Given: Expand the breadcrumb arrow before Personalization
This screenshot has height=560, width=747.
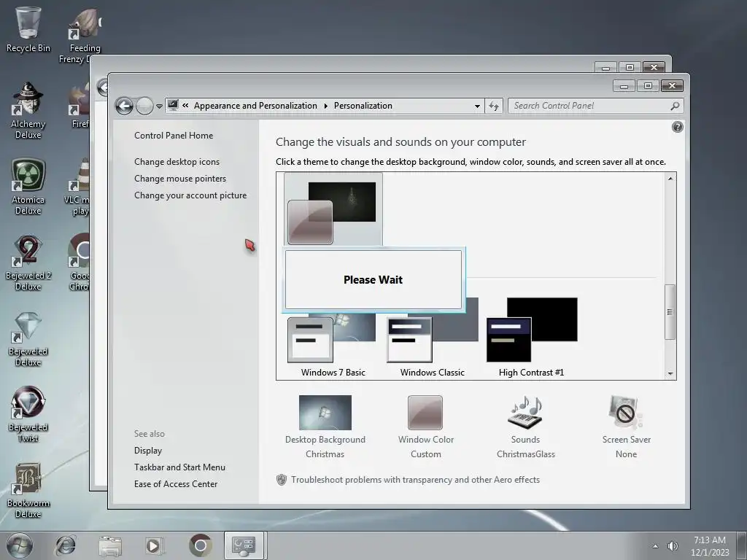Looking at the screenshot, I should click(x=326, y=106).
